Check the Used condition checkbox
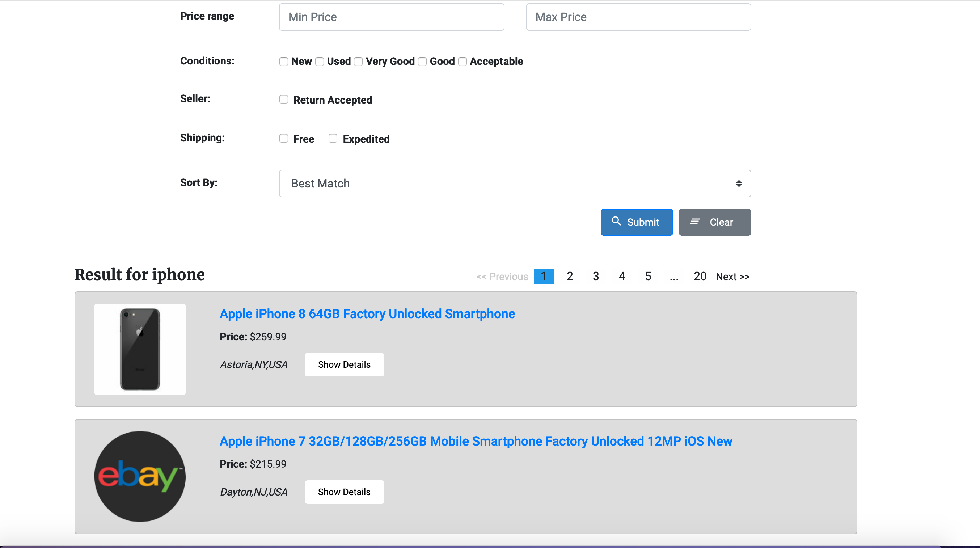Image resolution: width=980 pixels, height=548 pixels. point(320,62)
